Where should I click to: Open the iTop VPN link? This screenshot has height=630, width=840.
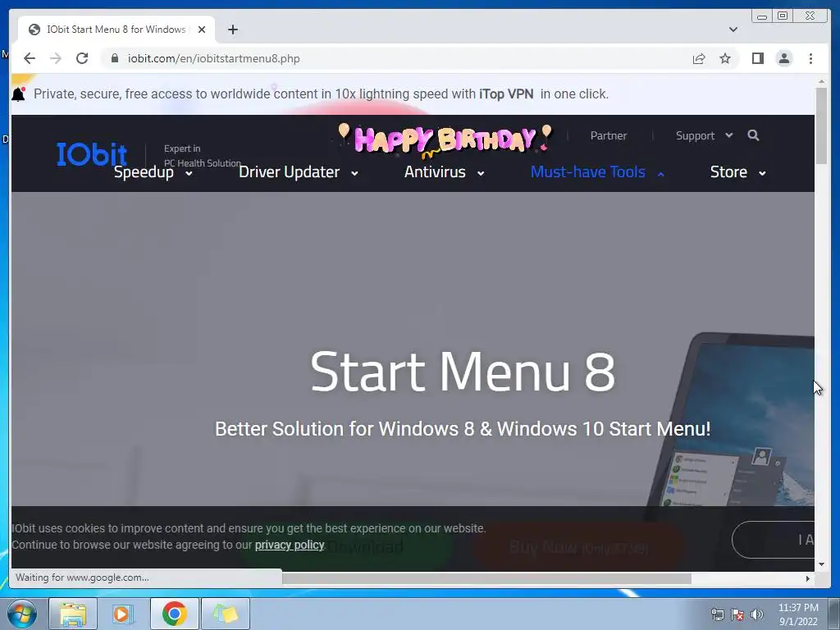[x=506, y=94]
